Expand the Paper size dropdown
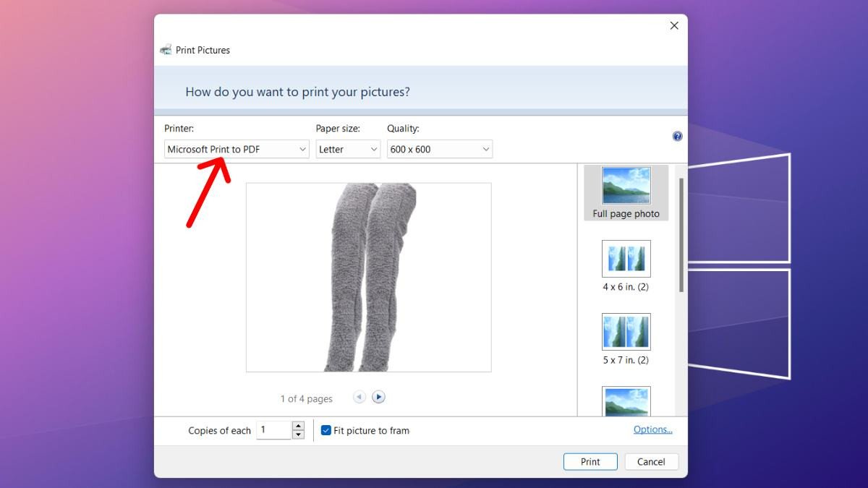868x488 pixels. coord(348,150)
